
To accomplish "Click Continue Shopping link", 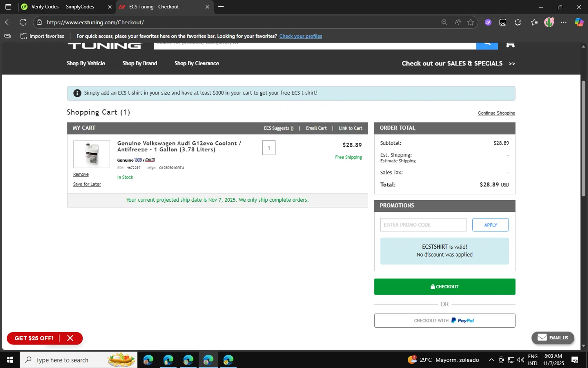I will (x=496, y=113).
